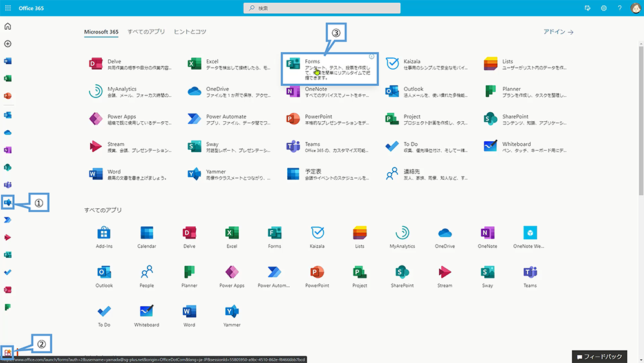Open the Stream tile in Microsoft 365 list

point(130,147)
